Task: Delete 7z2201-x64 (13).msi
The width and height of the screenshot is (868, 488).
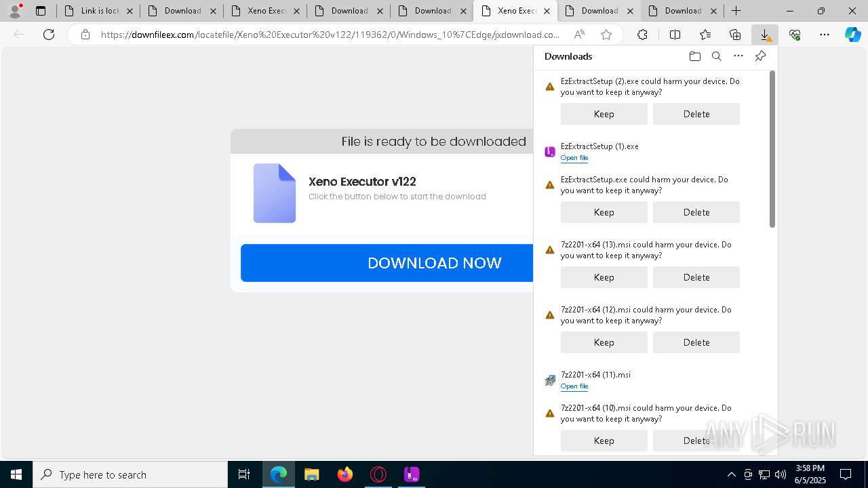Action: [696, 277]
